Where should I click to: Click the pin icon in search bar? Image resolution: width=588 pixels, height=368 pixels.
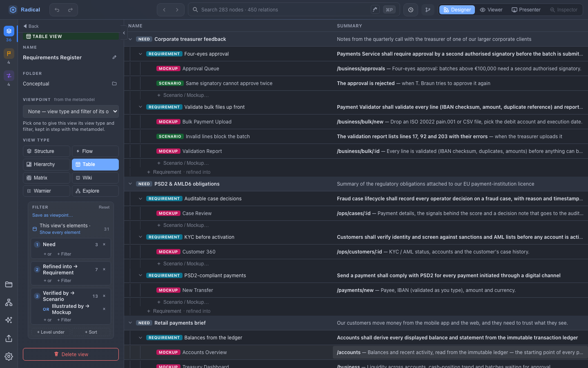375,10
